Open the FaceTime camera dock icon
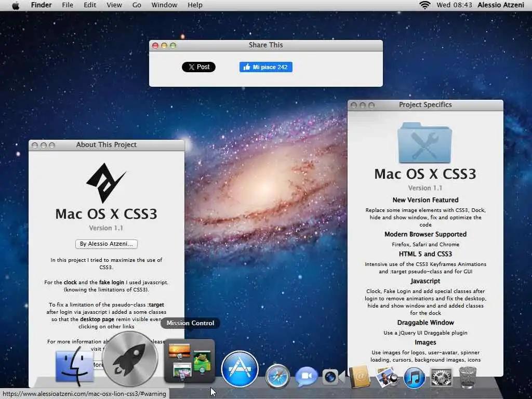Screen dimensions: 532x399 (x=333, y=377)
